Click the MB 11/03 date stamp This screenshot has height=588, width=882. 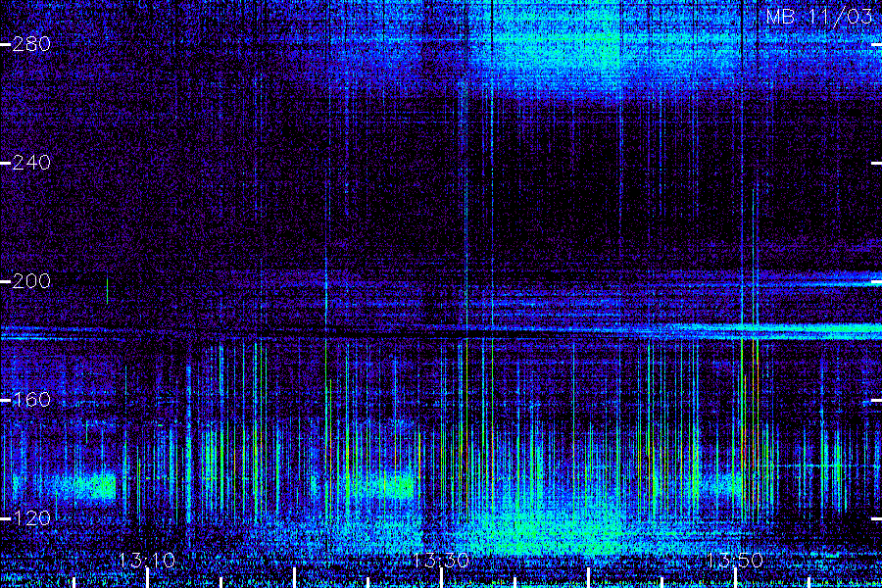click(818, 17)
